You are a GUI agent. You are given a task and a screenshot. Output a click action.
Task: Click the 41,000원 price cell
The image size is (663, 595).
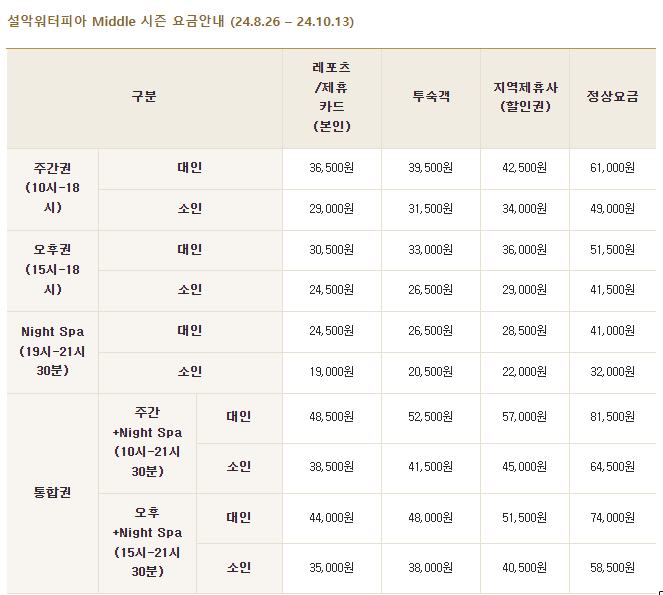612,331
